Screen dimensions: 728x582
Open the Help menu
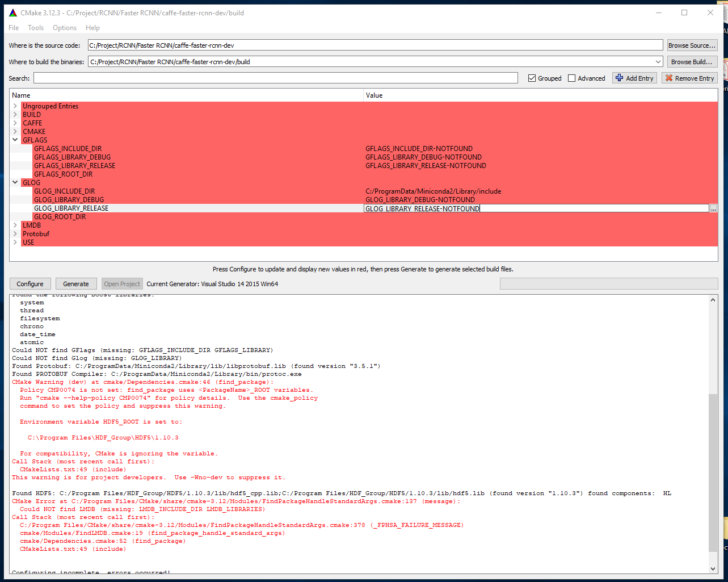92,28
